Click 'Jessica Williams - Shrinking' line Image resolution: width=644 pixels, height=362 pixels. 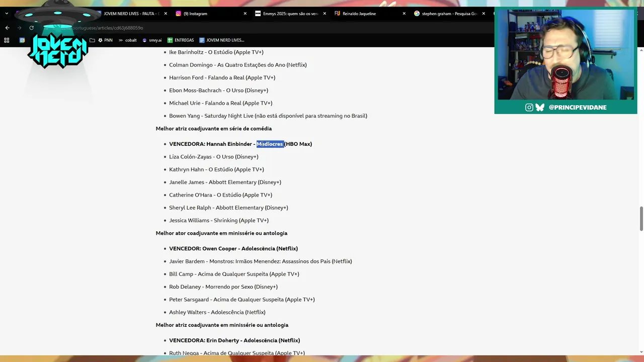pyautogui.click(x=219, y=220)
